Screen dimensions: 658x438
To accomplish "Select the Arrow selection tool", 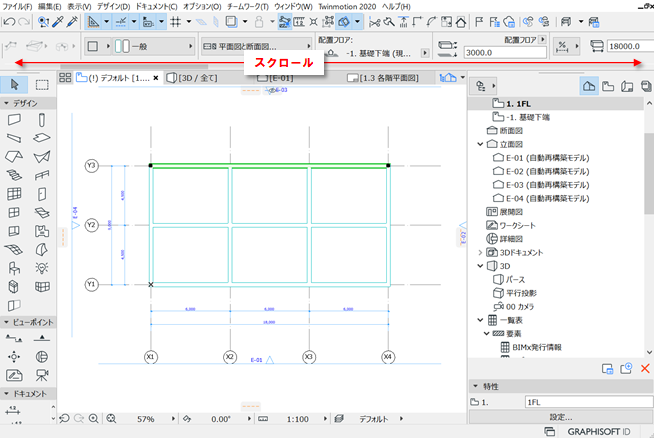I will pyautogui.click(x=14, y=85).
